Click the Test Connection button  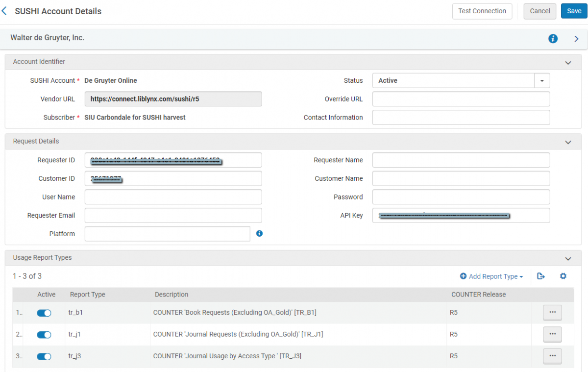(482, 11)
